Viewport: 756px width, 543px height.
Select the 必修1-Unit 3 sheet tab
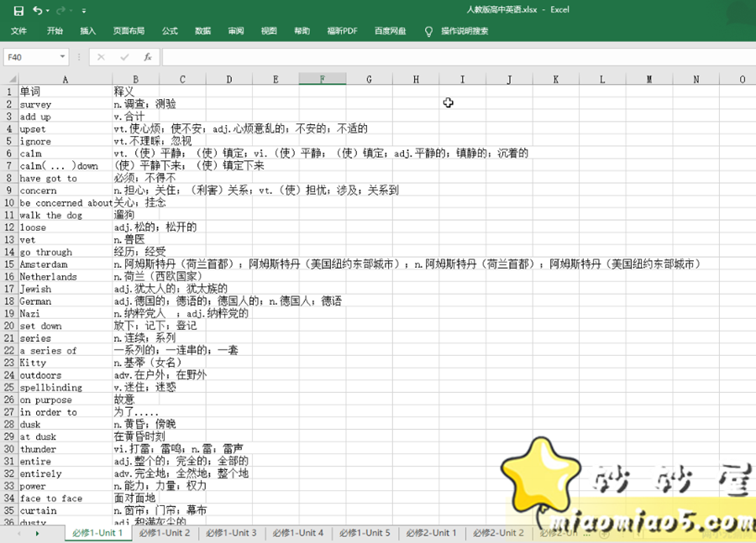231,532
